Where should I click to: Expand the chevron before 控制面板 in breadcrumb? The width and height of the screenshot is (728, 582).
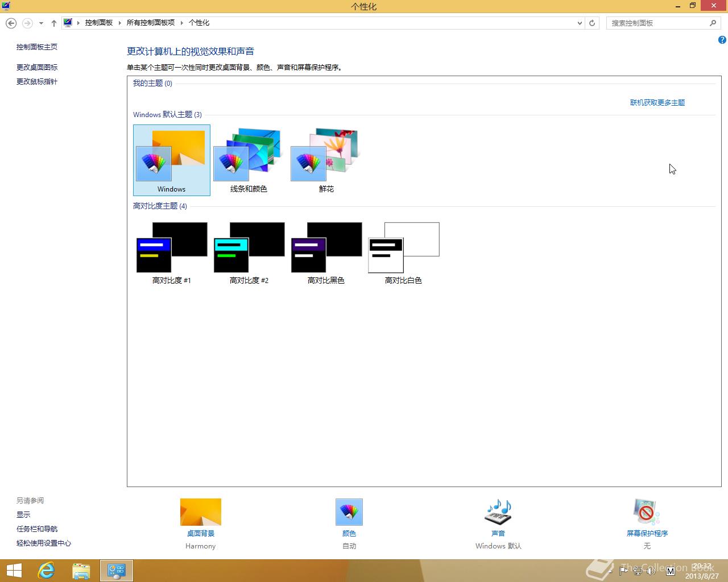[78, 23]
